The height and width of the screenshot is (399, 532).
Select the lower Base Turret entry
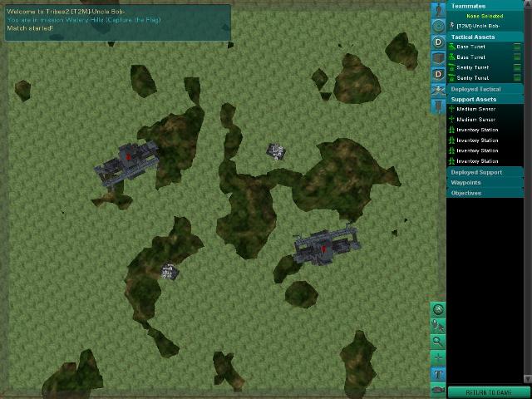(485, 57)
